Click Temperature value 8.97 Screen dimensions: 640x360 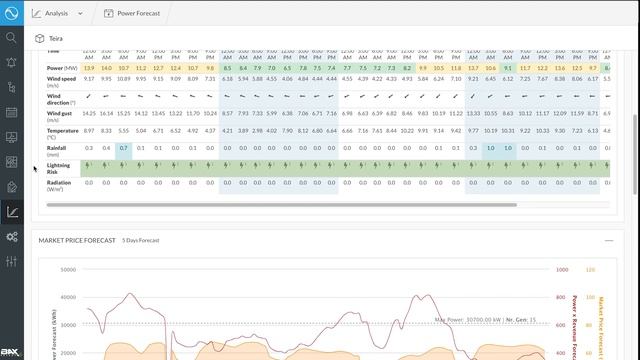point(89,131)
